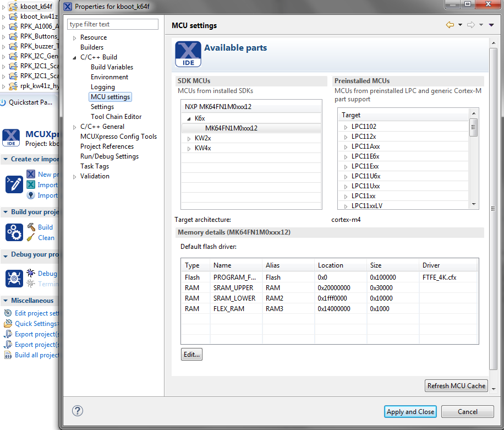Click the kboot_k64f project folder icon
This screenshot has width=504, height=430.
pos(13,7)
